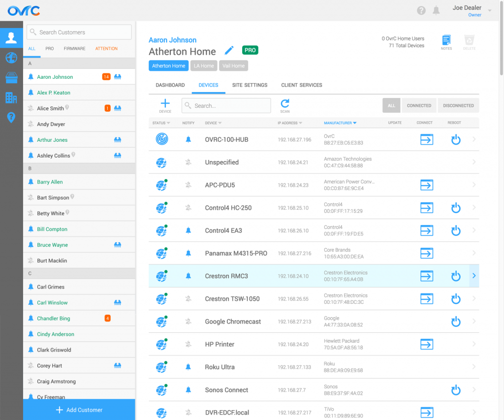Filter customers by Firmware tab
The height and width of the screenshot is (420, 504).
75,49
